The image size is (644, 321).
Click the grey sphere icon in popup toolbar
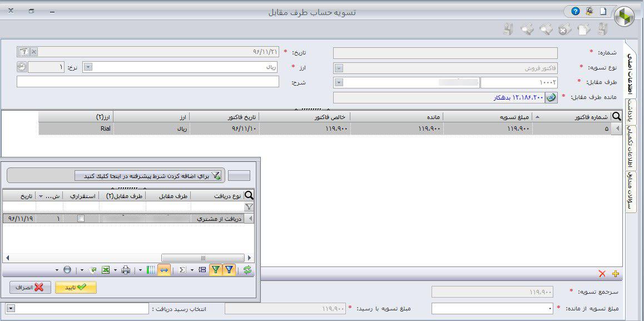[x=67, y=270]
